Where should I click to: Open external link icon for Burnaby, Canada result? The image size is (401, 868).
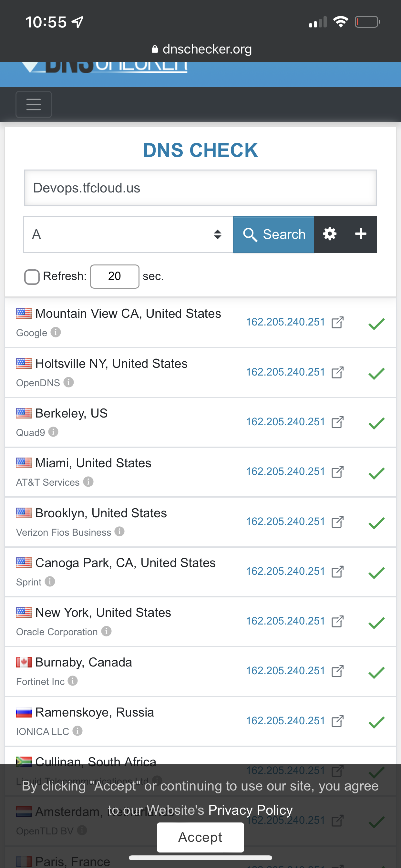(338, 671)
